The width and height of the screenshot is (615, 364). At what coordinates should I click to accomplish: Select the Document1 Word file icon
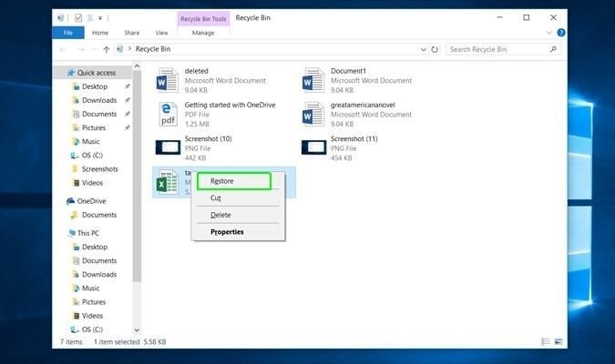coord(313,80)
